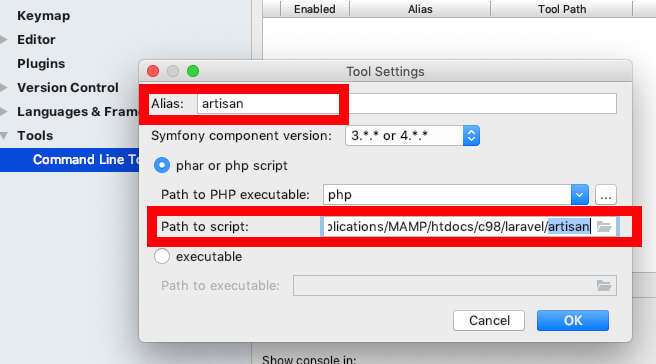
Task: Expand the Editor settings section
Action: (4, 40)
